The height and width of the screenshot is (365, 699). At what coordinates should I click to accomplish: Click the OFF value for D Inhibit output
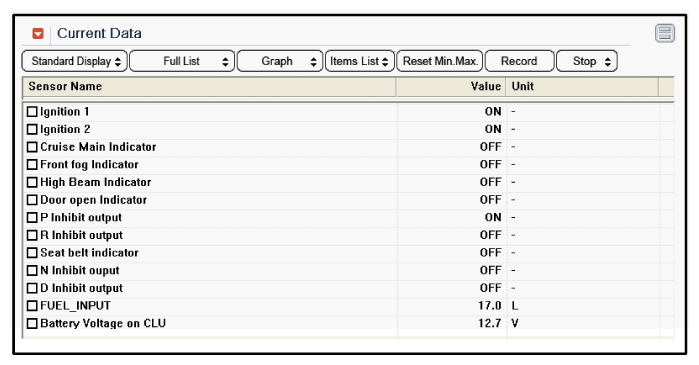pos(491,288)
